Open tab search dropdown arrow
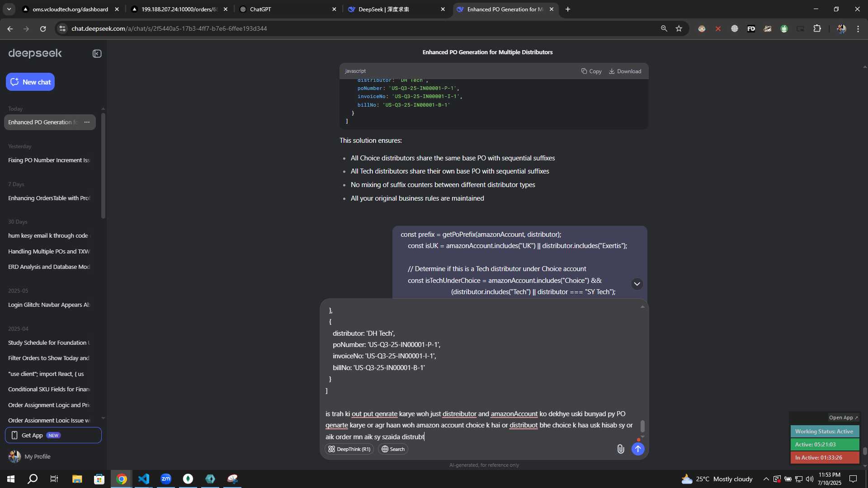This screenshot has height=488, width=868. (x=9, y=9)
